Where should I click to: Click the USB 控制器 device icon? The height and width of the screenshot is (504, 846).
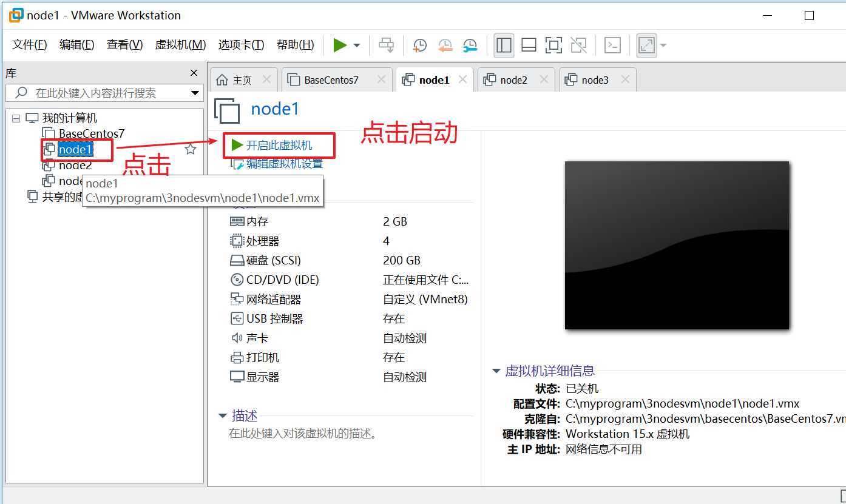coord(237,318)
